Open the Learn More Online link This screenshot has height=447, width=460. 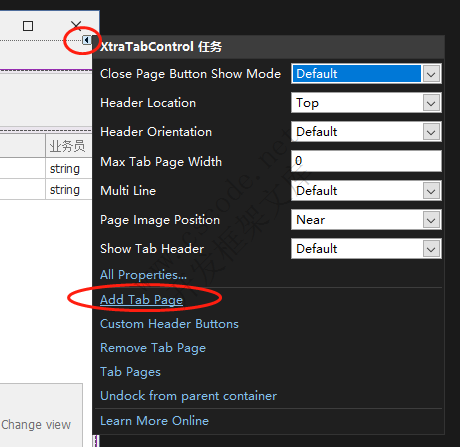coord(154,421)
